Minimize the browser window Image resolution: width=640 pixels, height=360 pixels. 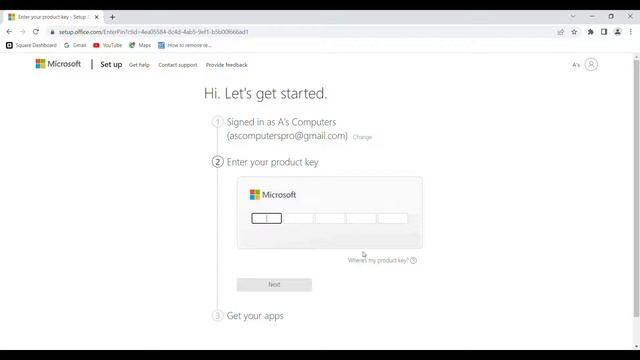(592, 16)
